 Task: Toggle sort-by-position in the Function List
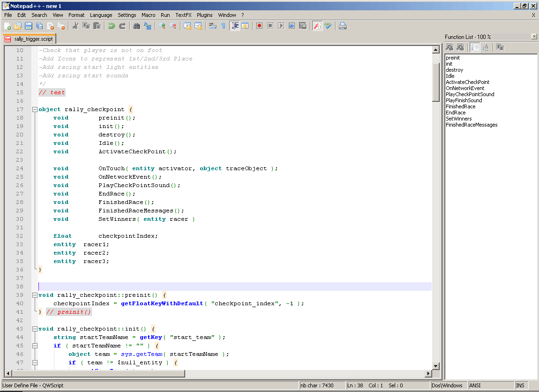click(475, 47)
